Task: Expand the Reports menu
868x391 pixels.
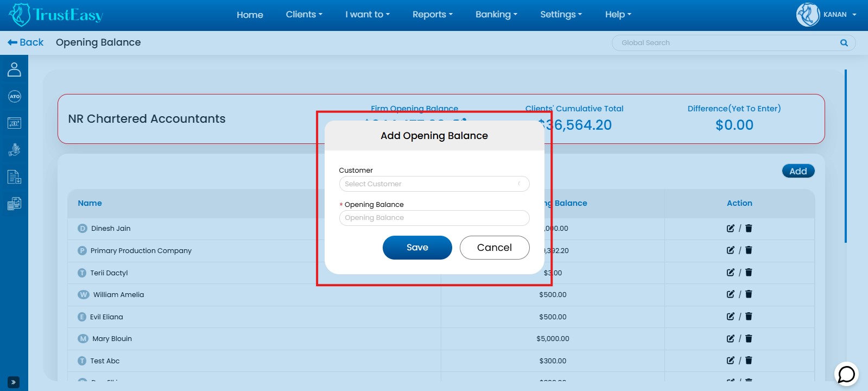Action: (432, 15)
